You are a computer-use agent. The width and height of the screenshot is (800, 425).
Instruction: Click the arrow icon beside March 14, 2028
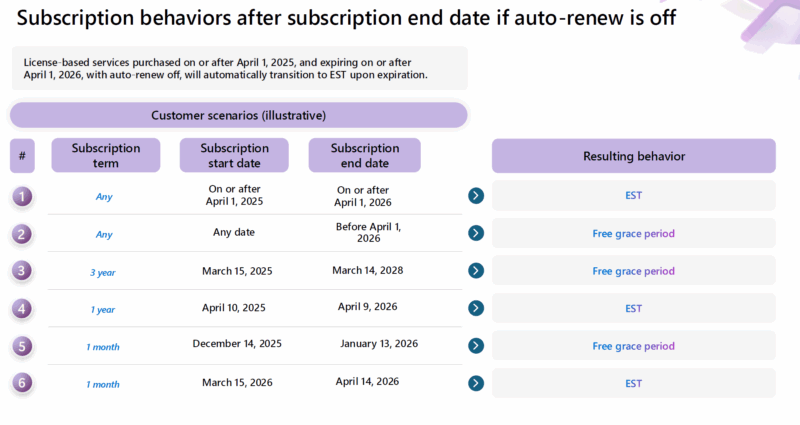click(x=476, y=271)
